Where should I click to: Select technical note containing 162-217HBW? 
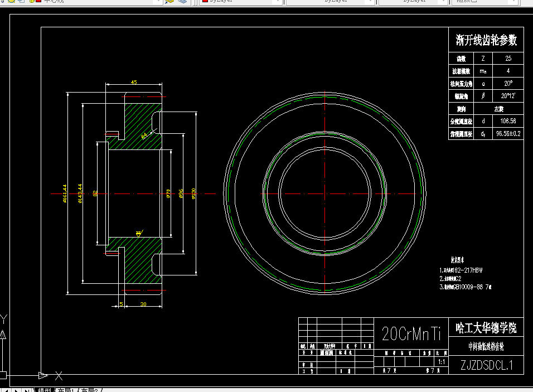[461, 270]
